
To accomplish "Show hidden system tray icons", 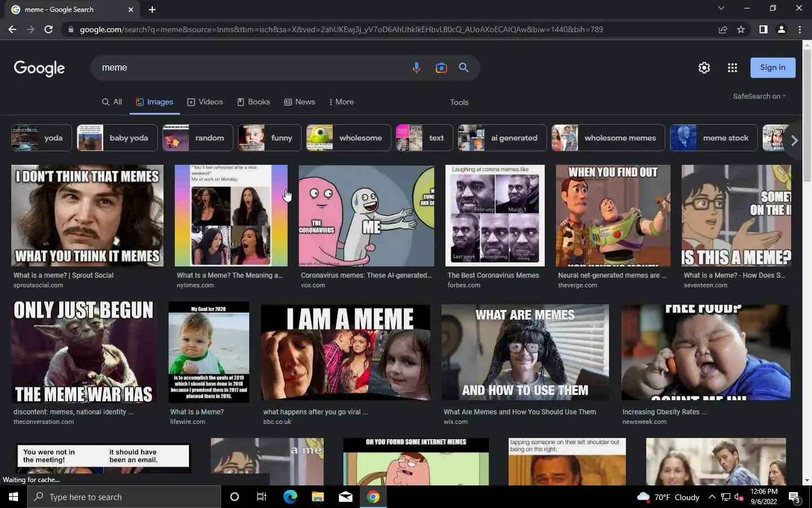I will click(x=712, y=497).
